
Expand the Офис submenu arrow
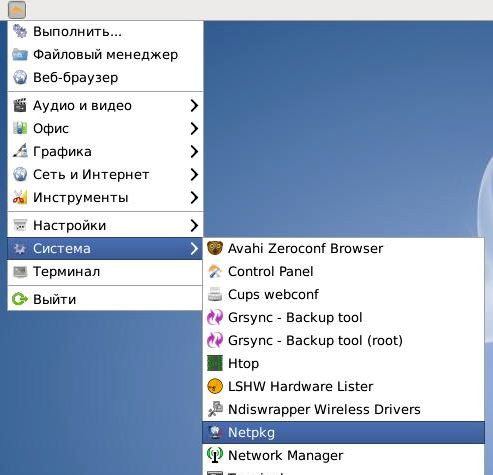click(194, 129)
